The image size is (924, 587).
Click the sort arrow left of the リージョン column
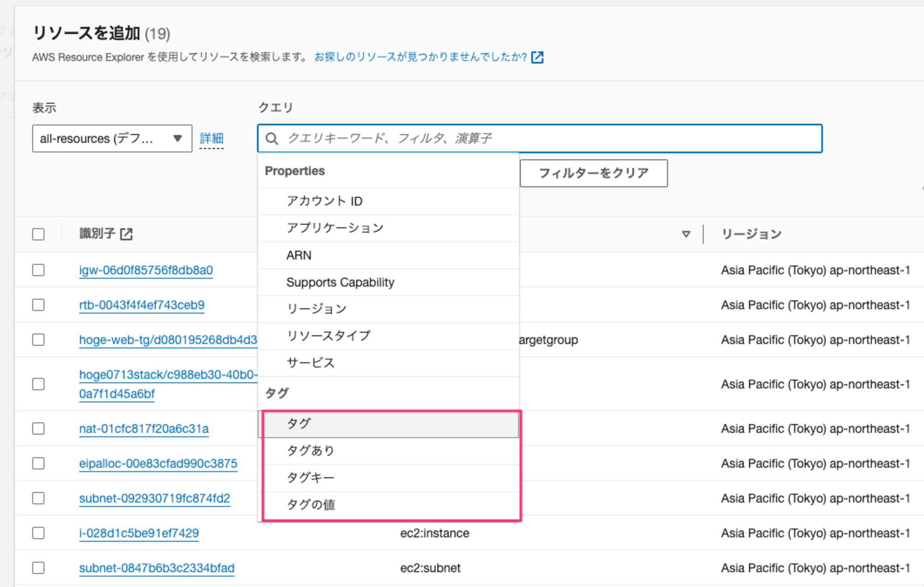tap(686, 234)
